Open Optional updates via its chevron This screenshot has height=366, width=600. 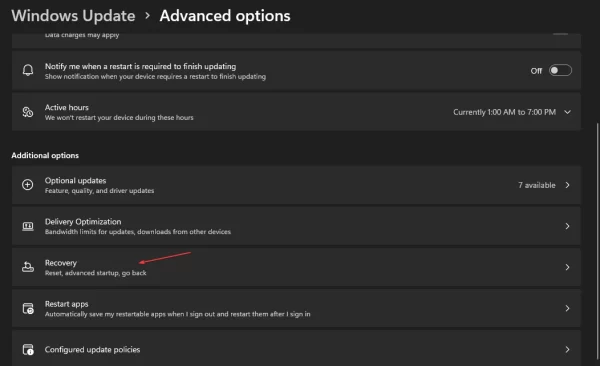(567, 185)
